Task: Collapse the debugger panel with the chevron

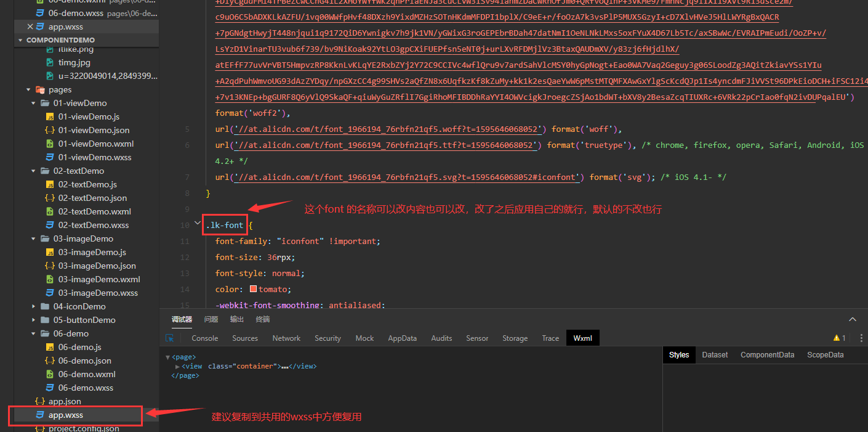Action: (853, 319)
